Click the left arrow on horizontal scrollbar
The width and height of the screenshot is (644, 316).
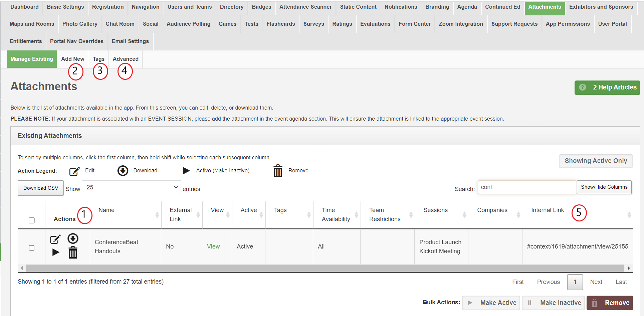pos(22,268)
